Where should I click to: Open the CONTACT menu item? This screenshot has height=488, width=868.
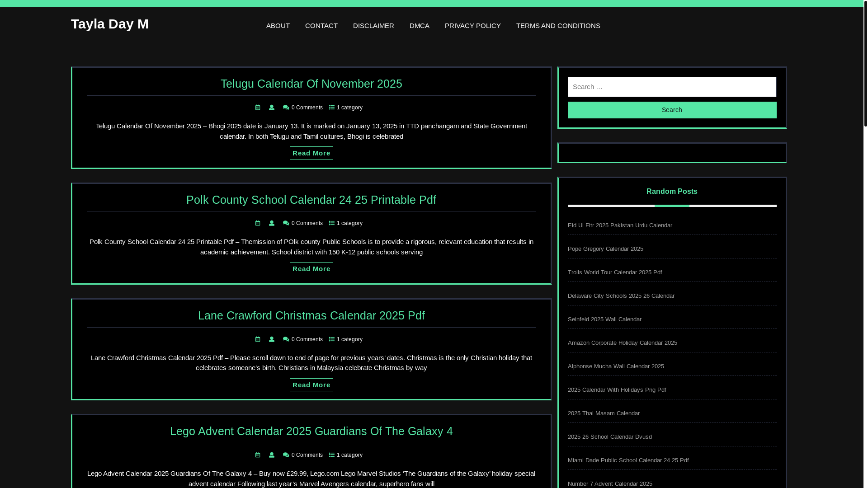(x=321, y=26)
